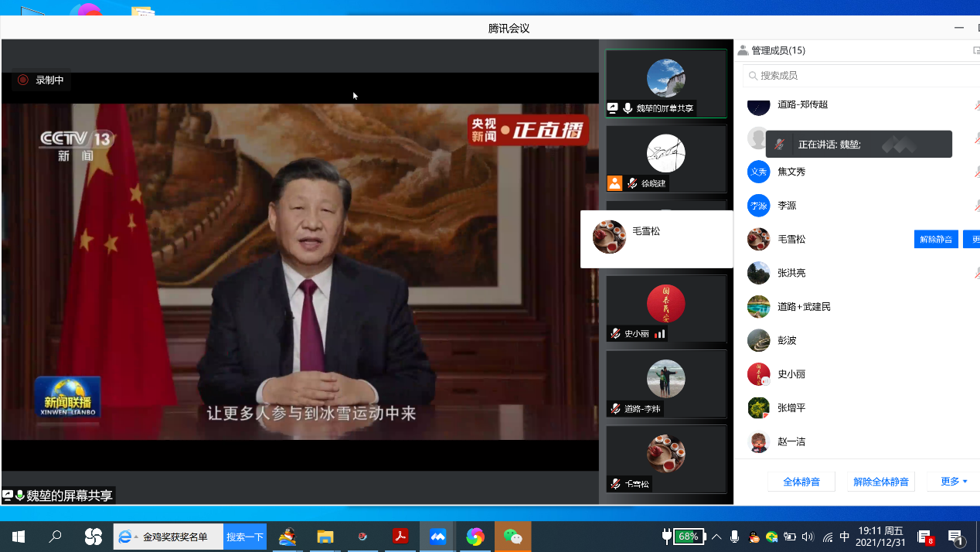Image resolution: width=980 pixels, height=552 pixels.
Task: Click the magnifier icon in the member search box
Action: [752, 76]
